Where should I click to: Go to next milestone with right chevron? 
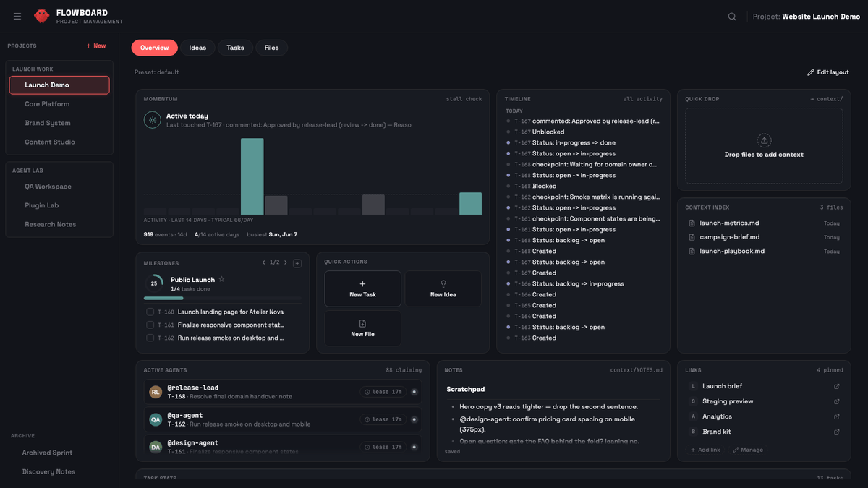point(286,262)
